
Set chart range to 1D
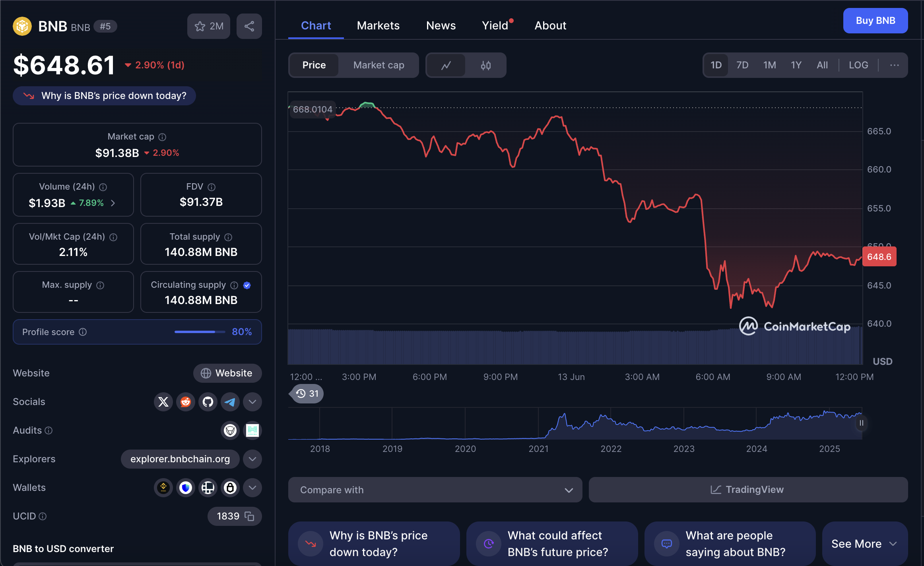click(x=716, y=65)
